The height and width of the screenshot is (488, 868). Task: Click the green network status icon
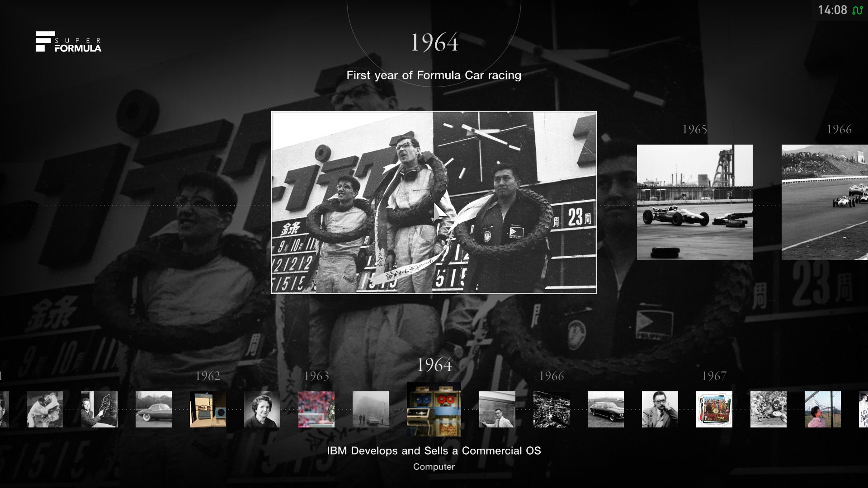[857, 10]
